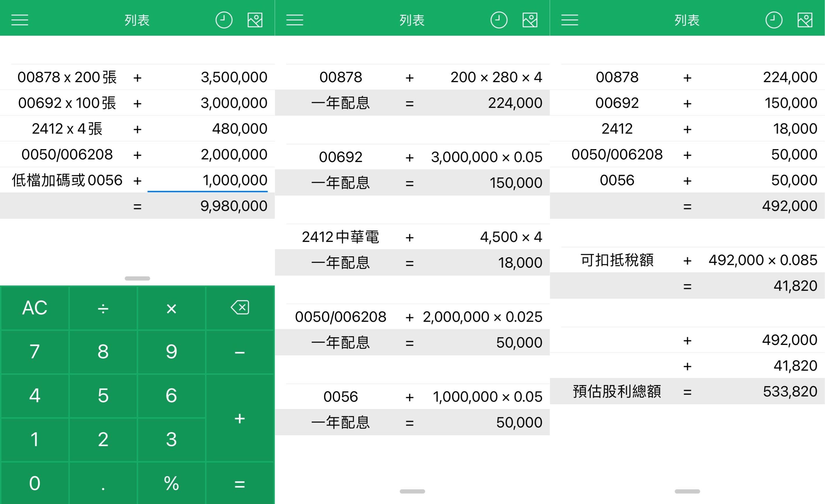Select the expression '3,000,000 × 0.05'
This screenshot has height=504, width=825.
pos(486,157)
